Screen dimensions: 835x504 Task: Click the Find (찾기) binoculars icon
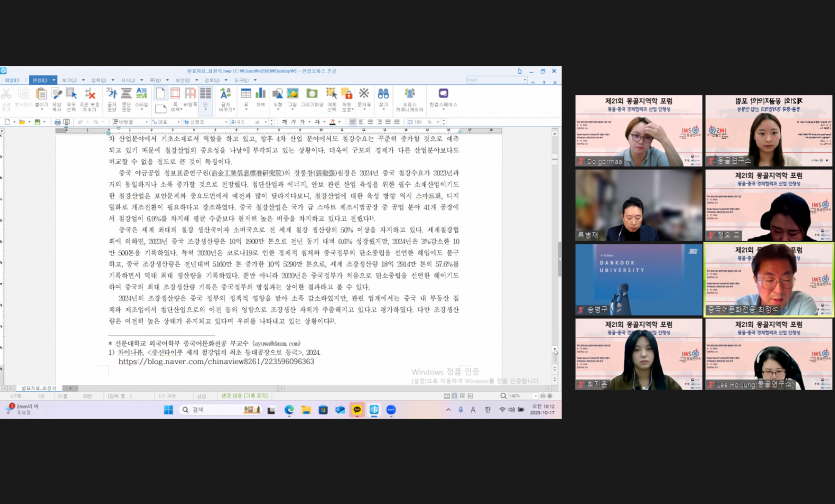click(x=381, y=95)
